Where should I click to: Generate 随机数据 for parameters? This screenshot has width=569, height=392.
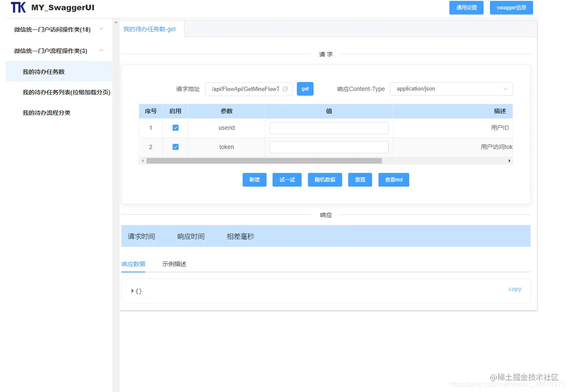(x=325, y=180)
